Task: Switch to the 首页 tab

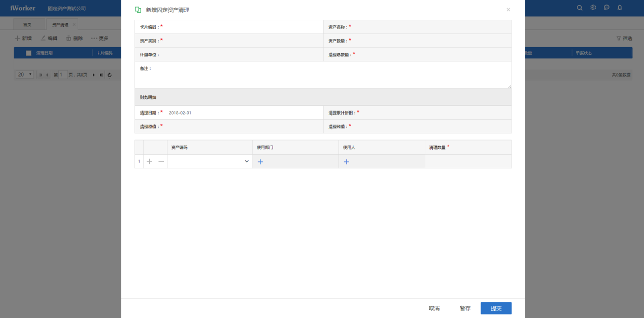Action: pos(27,24)
